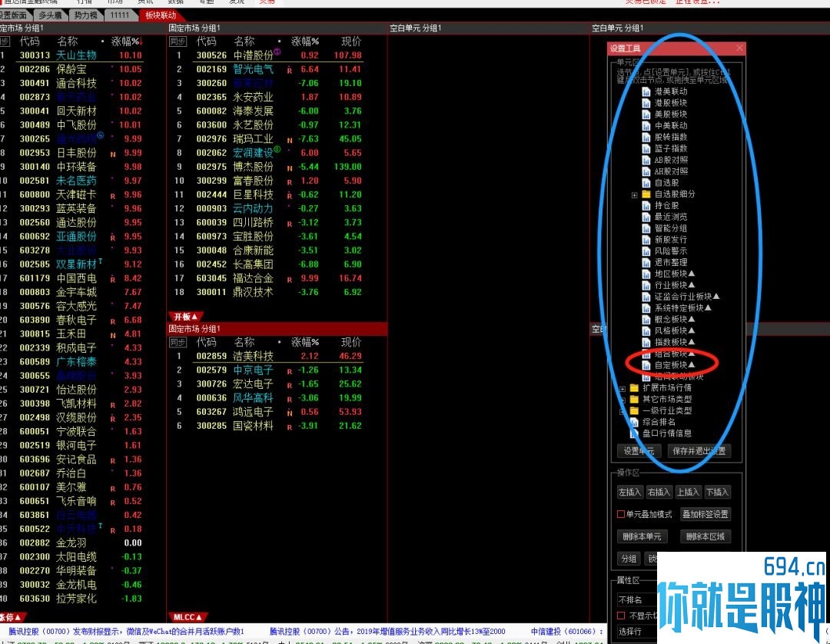This screenshot has height=644, width=830.
Task: Click the 分组 button in 操作区
Action: [x=629, y=559]
